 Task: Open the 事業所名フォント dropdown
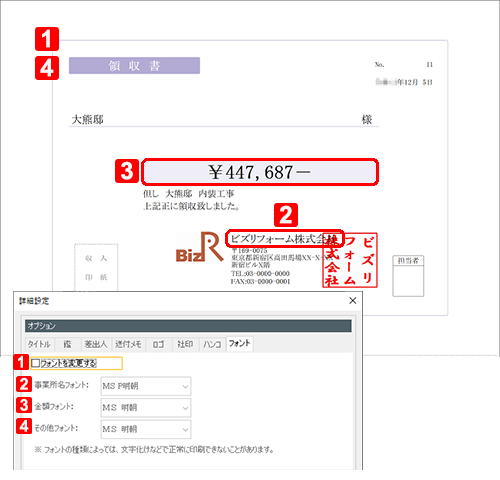tap(146, 386)
